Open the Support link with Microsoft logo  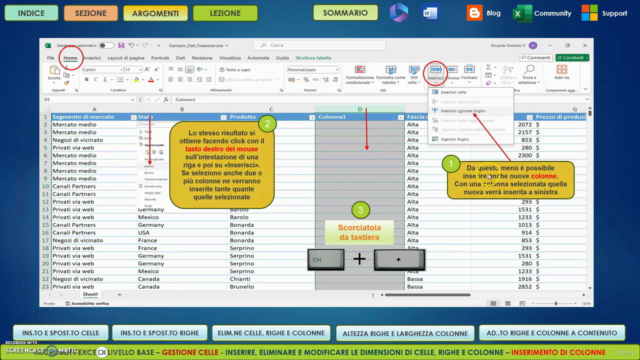pyautogui.click(x=604, y=13)
